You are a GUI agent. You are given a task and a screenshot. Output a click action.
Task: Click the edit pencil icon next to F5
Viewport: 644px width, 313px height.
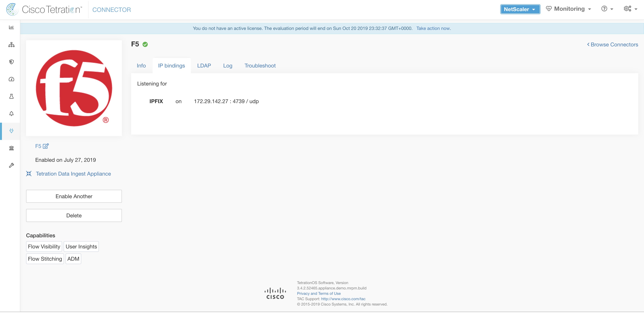pyautogui.click(x=46, y=146)
